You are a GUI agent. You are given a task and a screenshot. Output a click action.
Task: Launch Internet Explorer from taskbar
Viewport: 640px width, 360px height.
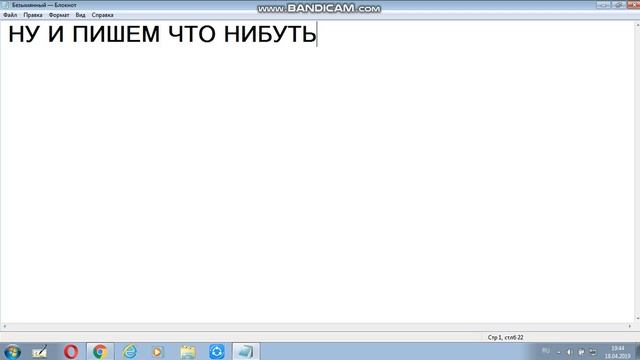pos(129,352)
